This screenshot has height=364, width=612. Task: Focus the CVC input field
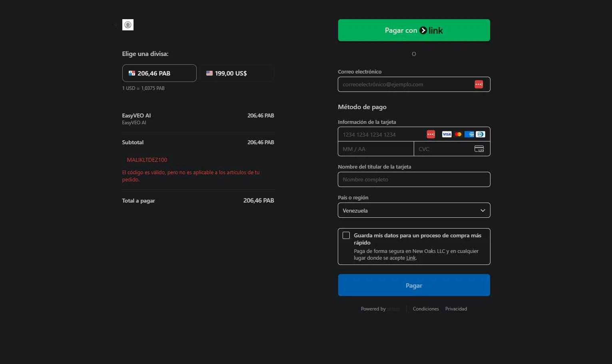(452, 149)
